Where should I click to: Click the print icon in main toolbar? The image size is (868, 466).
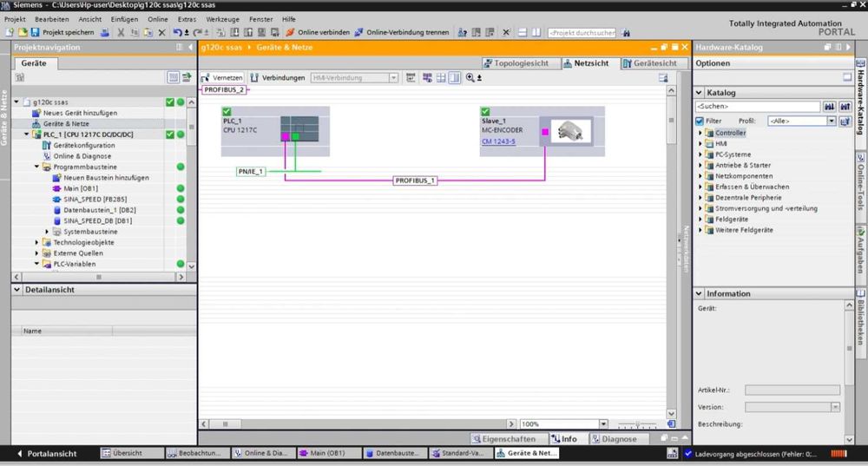pos(105,33)
